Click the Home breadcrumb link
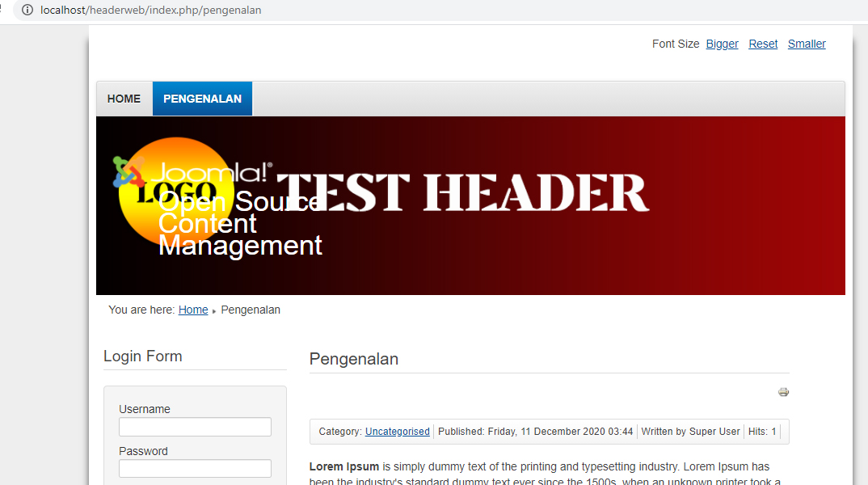 (192, 310)
